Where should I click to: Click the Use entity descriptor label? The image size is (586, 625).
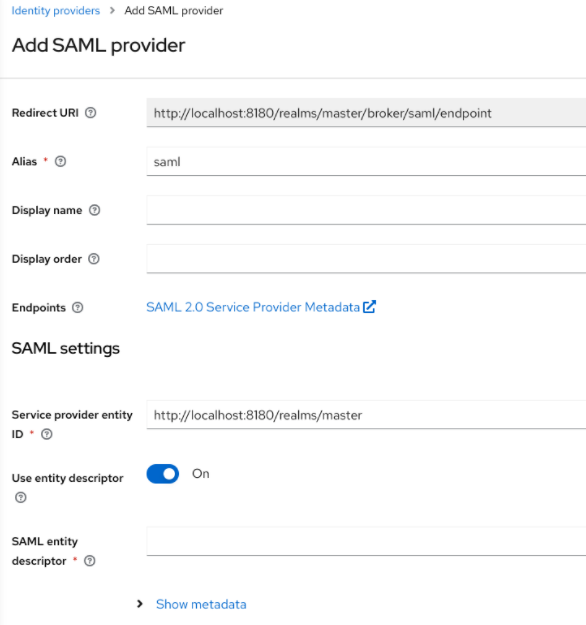coord(67,478)
